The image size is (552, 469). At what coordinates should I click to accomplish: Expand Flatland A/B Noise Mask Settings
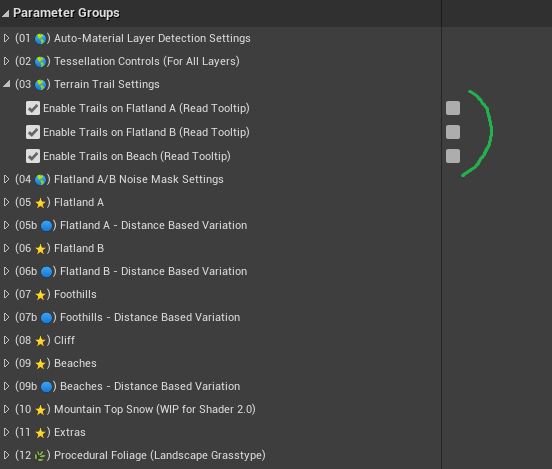tap(6, 179)
